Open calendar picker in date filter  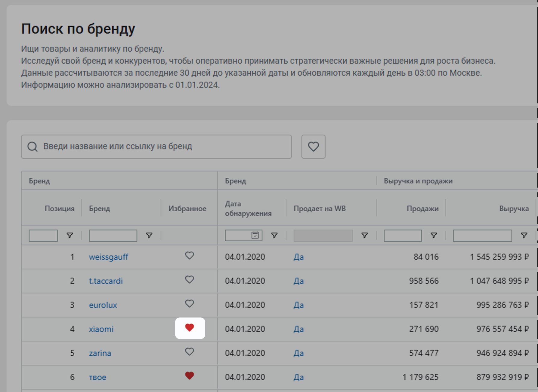point(255,235)
